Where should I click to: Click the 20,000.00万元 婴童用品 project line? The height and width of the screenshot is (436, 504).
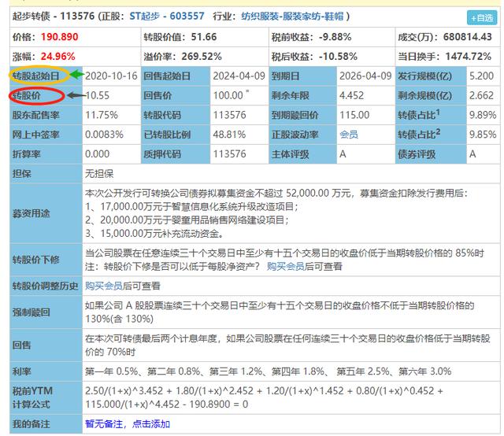(x=187, y=220)
